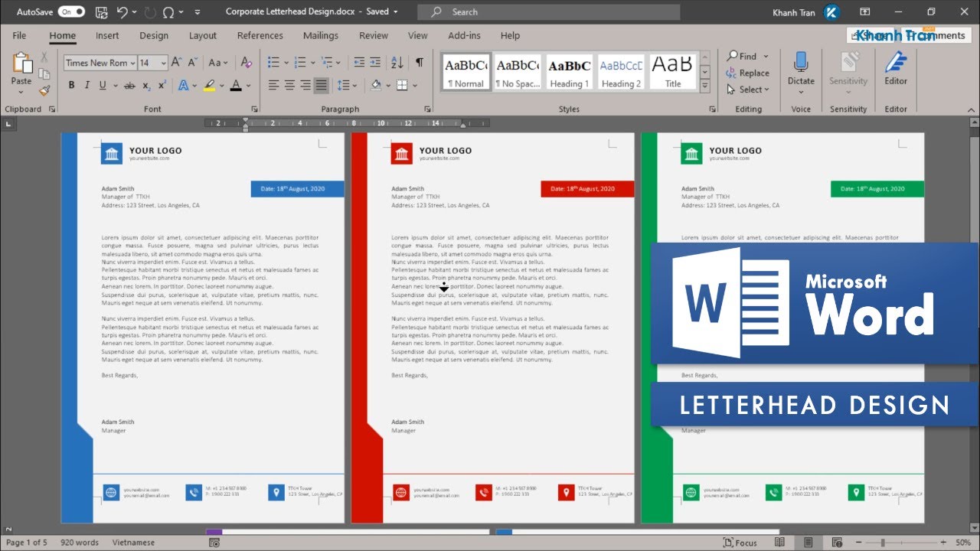Open the font name dropdown
980x551 pixels.
coord(132,64)
